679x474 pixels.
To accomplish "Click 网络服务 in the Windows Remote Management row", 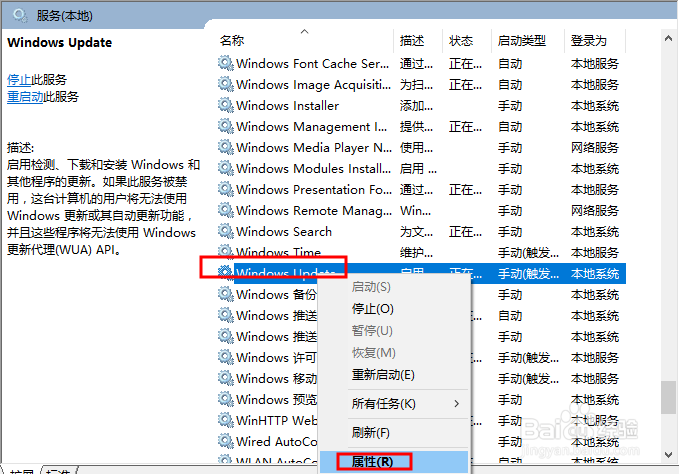I will pos(595,210).
